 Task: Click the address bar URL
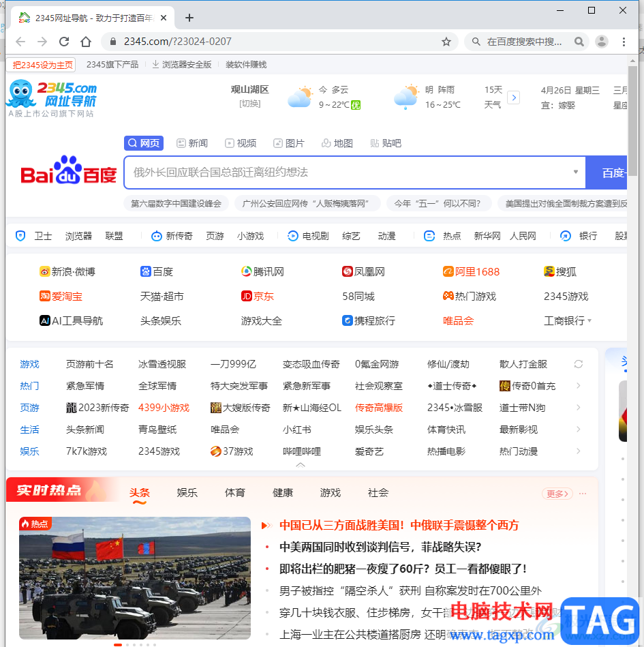pos(177,42)
